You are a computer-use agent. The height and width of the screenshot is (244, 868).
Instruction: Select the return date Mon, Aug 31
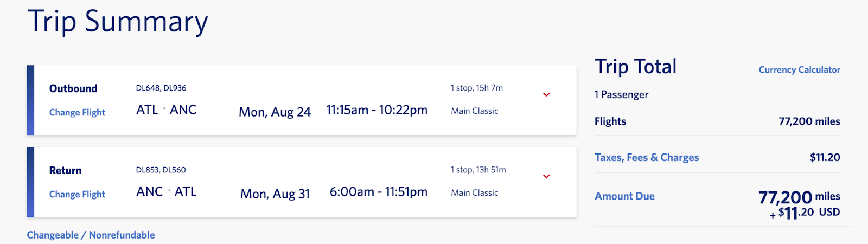point(275,194)
